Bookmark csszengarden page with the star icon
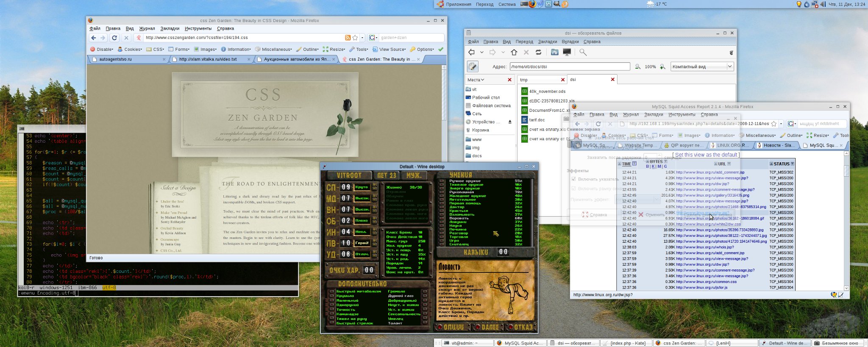 [x=355, y=38]
